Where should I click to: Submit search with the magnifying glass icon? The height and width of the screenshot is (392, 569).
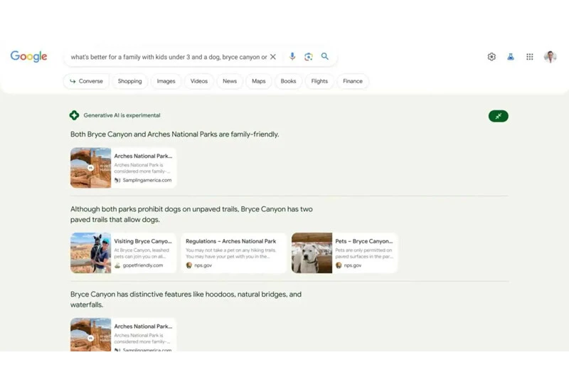325,56
